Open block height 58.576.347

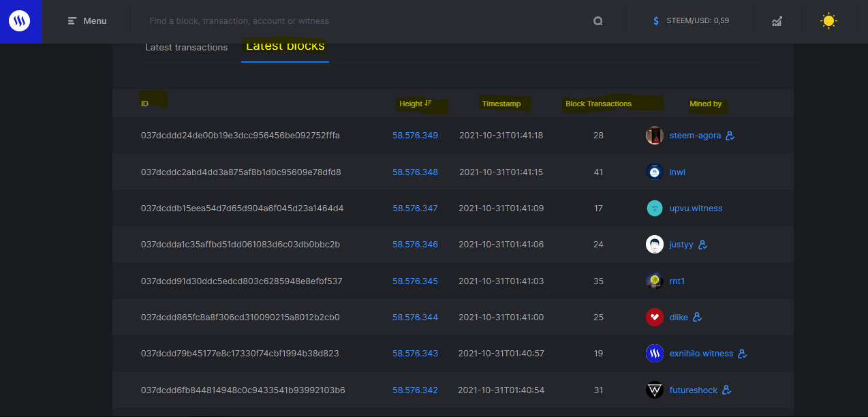(x=415, y=208)
